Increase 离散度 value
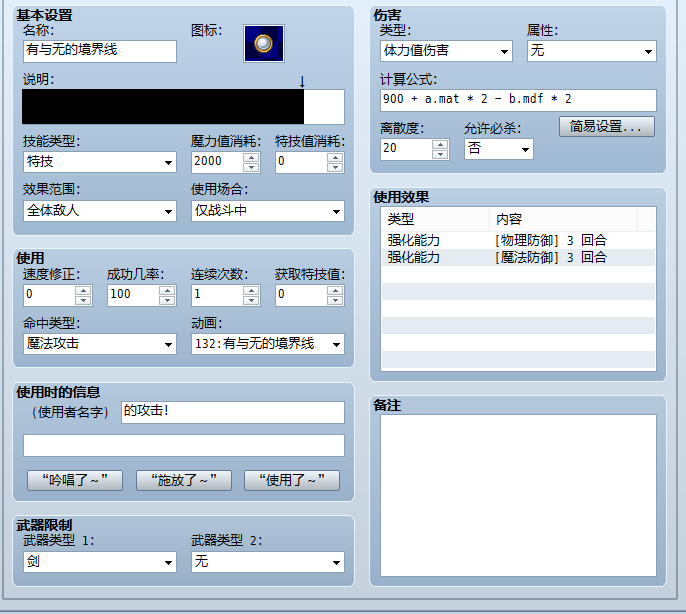The width and height of the screenshot is (686, 614). (x=440, y=144)
